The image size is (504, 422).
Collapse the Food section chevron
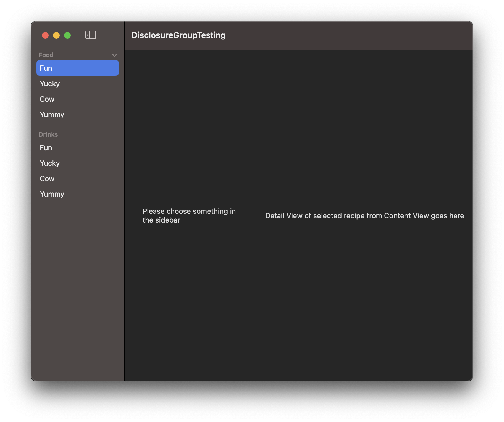point(114,55)
